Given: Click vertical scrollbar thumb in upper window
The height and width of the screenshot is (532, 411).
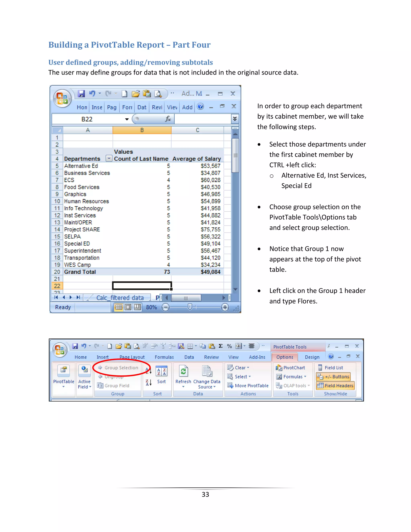Looking at the screenshot, I should (235, 155).
